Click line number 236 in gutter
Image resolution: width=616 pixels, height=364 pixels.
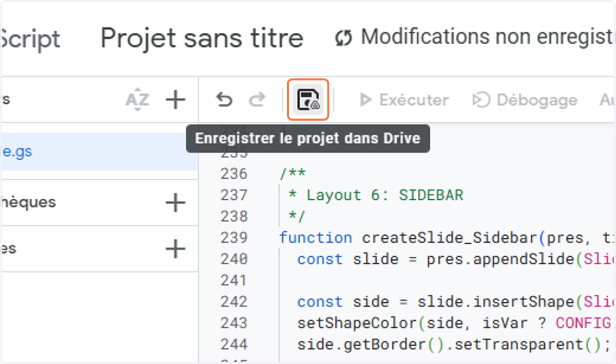click(234, 174)
